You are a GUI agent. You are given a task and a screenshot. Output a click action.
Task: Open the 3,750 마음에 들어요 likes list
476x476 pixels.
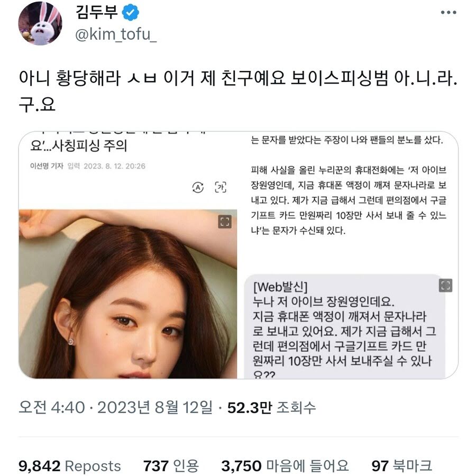click(x=285, y=466)
